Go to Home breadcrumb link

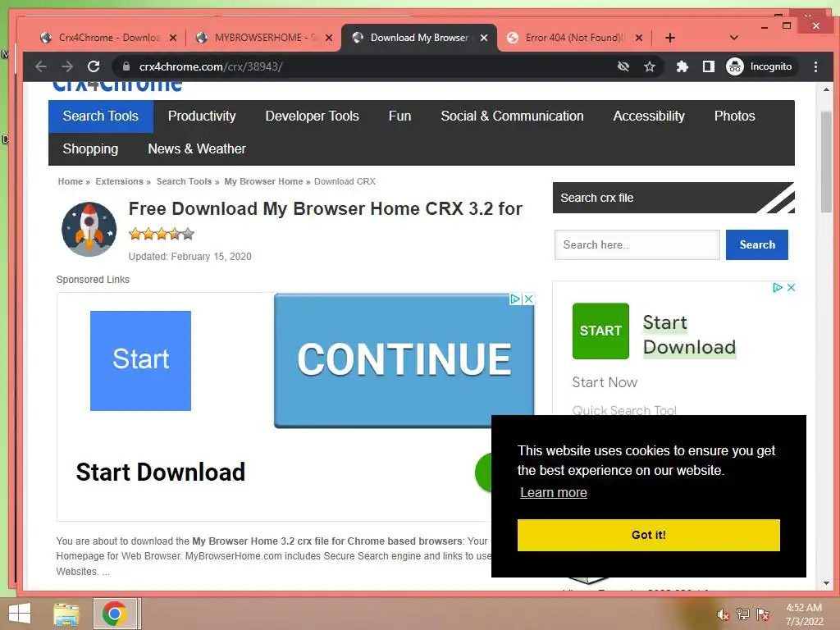pyautogui.click(x=71, y=181)
